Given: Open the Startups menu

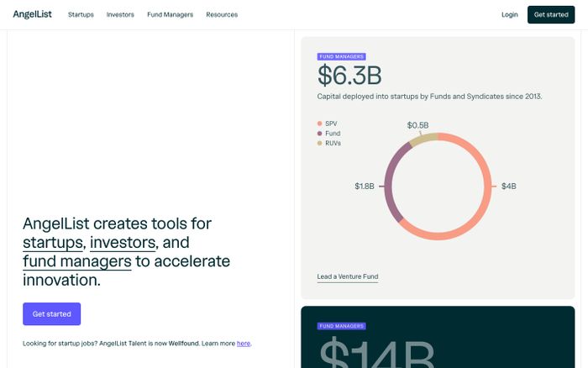Looking at the screenshot, I should pos(81,15).
